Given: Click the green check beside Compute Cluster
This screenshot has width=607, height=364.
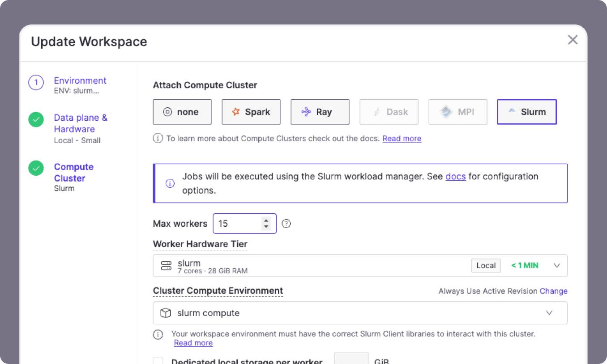Looking at the screenshot, I should (x=36, y=168).
